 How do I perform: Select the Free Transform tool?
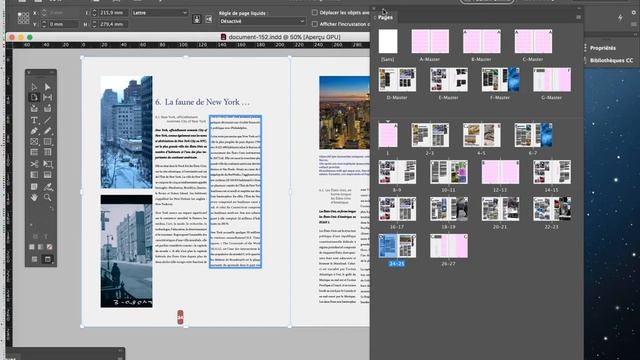click(47, 164)
